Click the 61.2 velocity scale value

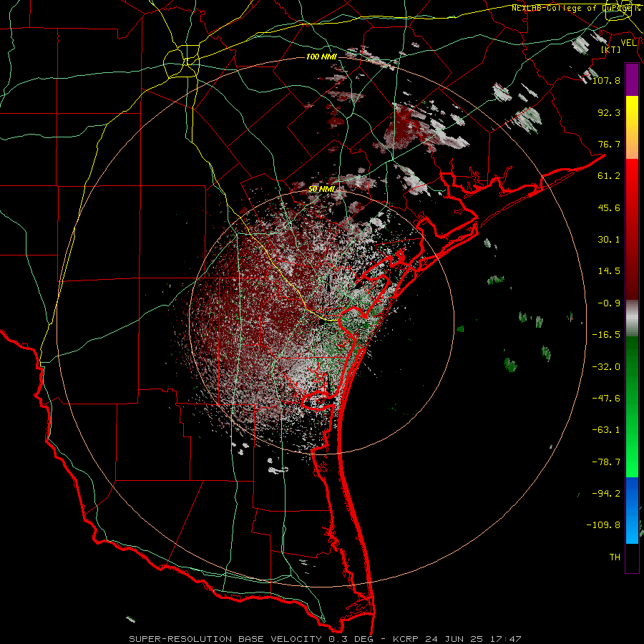609,176
